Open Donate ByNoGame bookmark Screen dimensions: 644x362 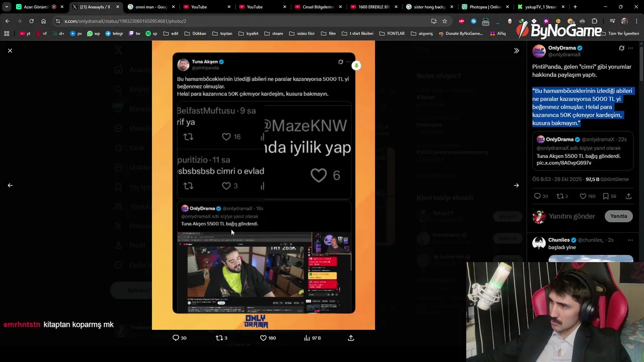(x=460, y=34)
